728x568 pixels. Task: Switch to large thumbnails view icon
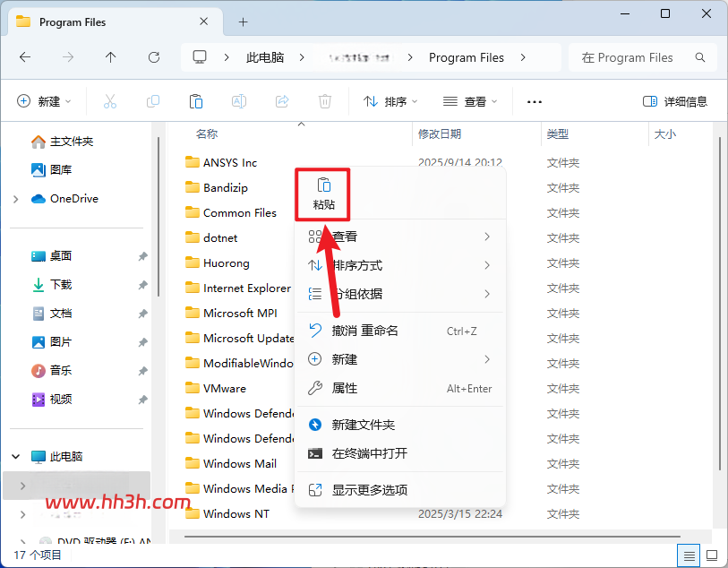712,555
